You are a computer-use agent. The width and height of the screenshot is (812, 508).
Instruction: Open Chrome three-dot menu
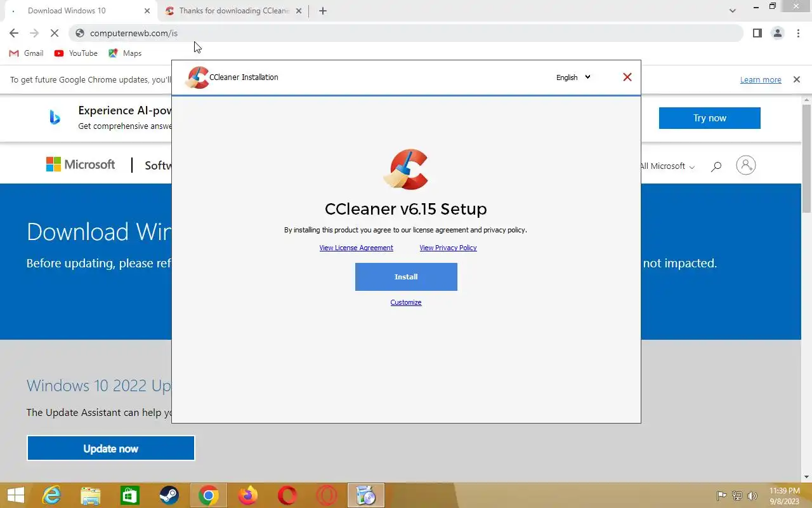pyautogui.click(x=798, y=33)
